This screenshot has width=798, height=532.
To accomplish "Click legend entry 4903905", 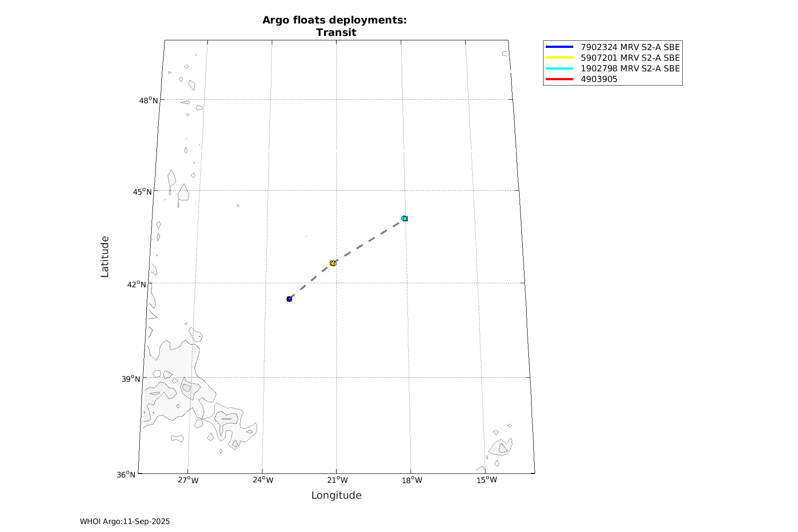I will coord(599,79).
